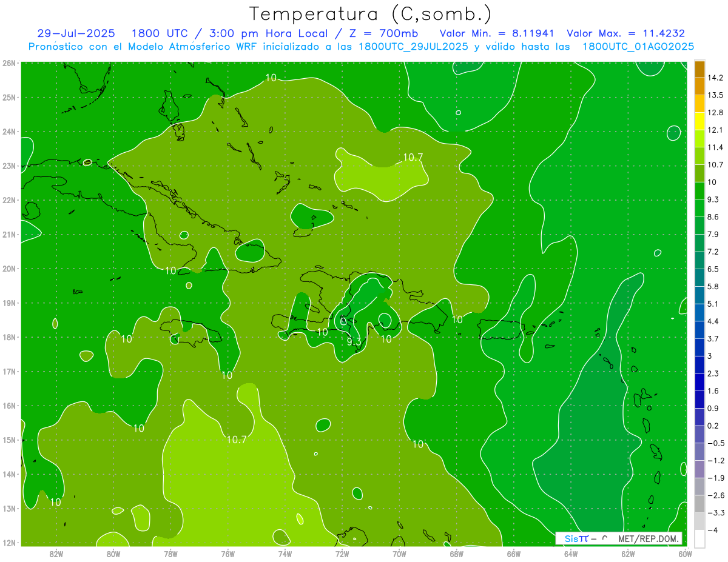This screenshot has width=728, height=562.
Task: Click the '66W' longitude label
Action: click(514, 553)
